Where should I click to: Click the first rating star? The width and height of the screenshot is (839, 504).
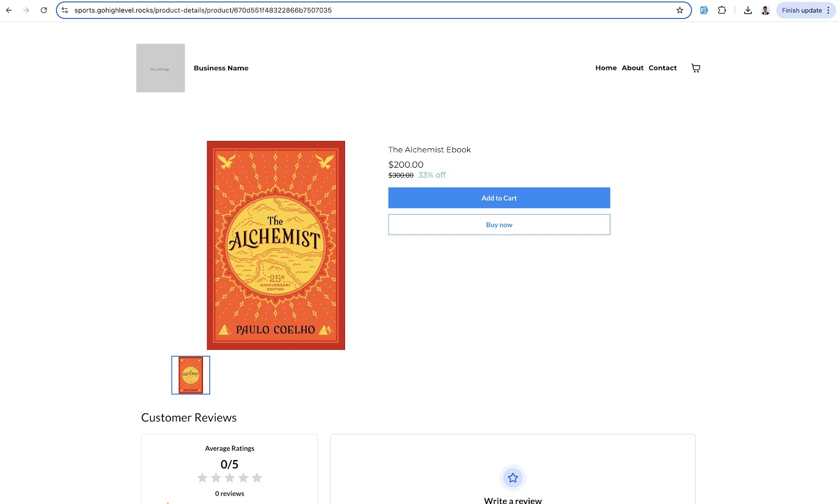point(202,478)
